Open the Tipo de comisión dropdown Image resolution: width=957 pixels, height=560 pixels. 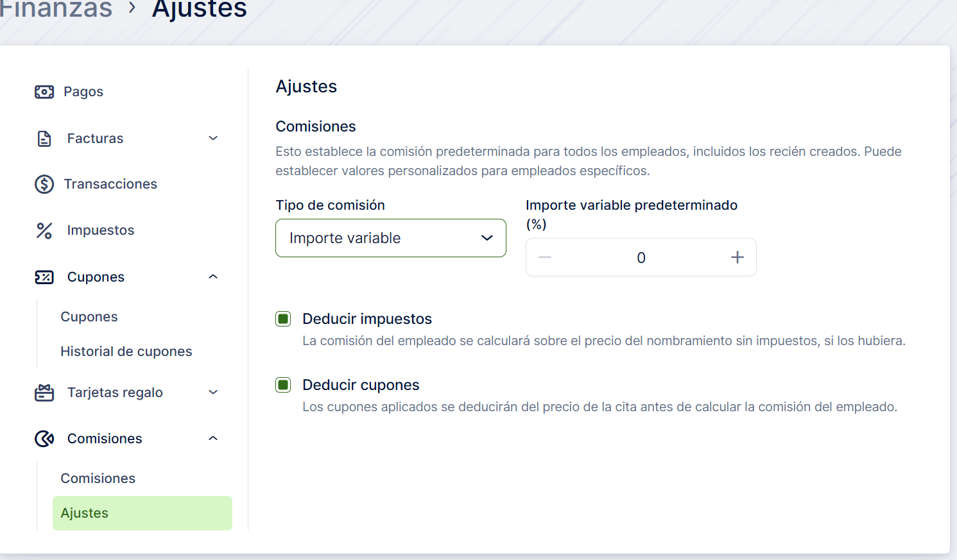tap(390, 238)
